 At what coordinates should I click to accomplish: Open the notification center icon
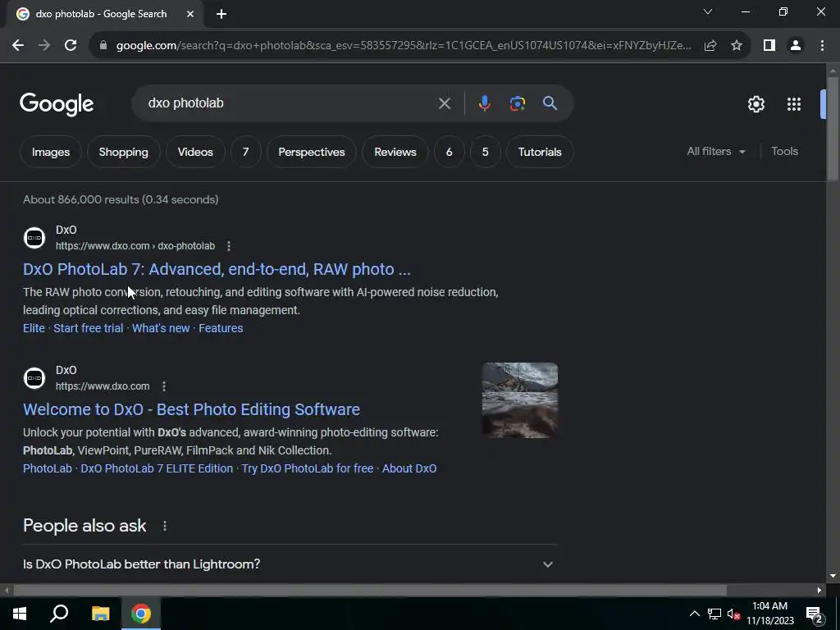click(815, 614)
